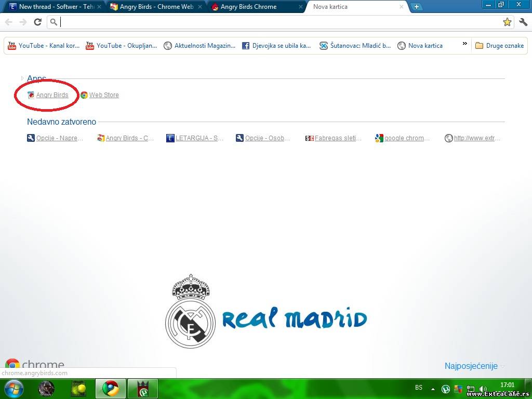
Task: Open the YouTube - Okupljan... bookmark
Action: pyautogui.click(x=122, y=46)
